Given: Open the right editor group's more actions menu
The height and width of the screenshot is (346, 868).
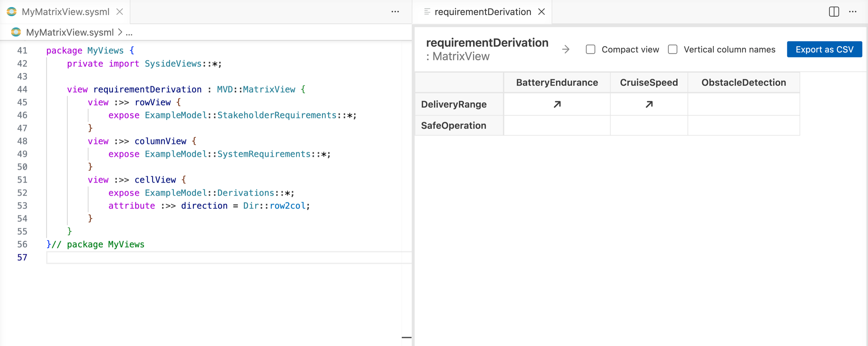Looking at the screenshot, I should [853, 12].
